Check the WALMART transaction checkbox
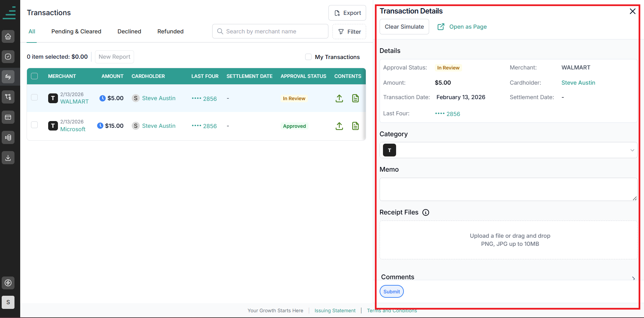This screenshot has width=644, height=318. click(x=34, y=97)
